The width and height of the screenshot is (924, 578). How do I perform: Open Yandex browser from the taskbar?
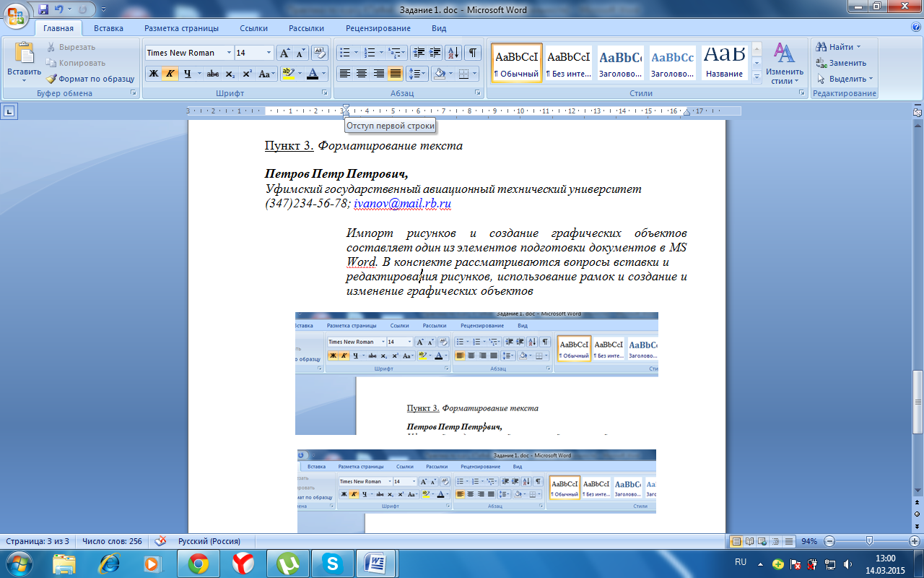[243, 563]
